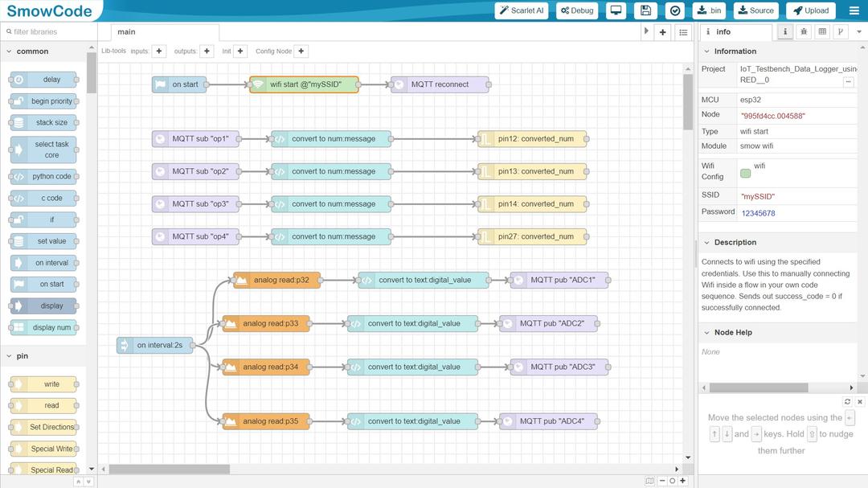Switch to the main flow tab
Viewport: 868px width, 488px height.
tap(127, 32)
